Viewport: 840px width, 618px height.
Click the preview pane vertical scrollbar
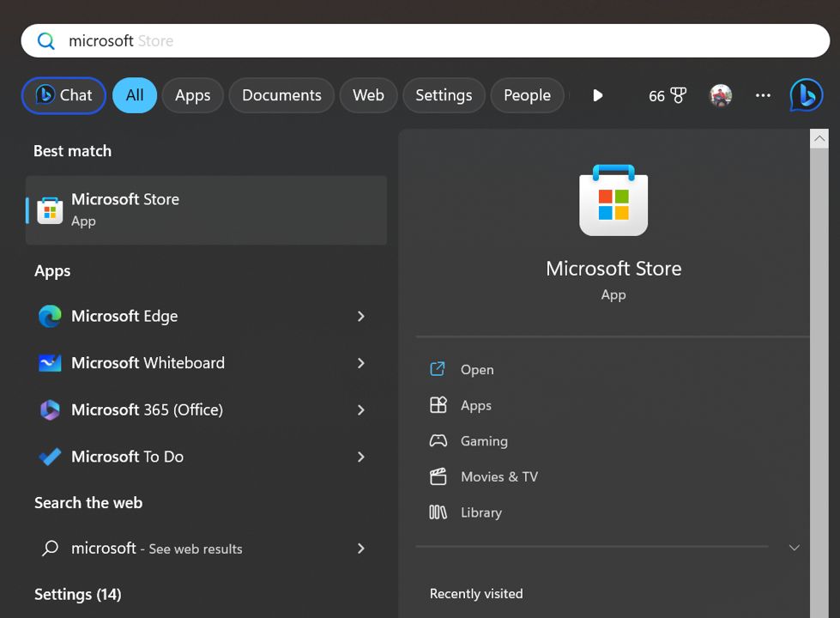pos(819,383)
